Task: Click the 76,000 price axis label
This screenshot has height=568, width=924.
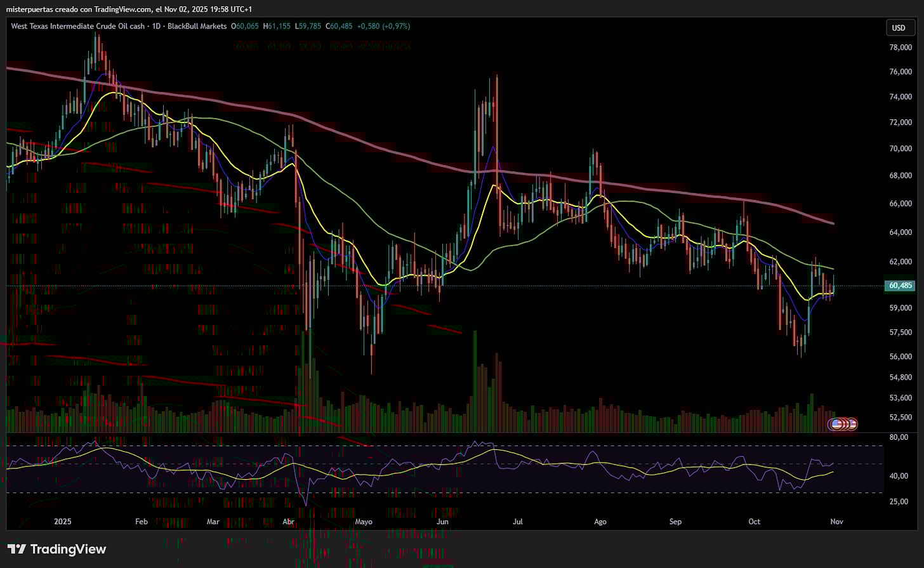Action: click(x=901, y=72)
